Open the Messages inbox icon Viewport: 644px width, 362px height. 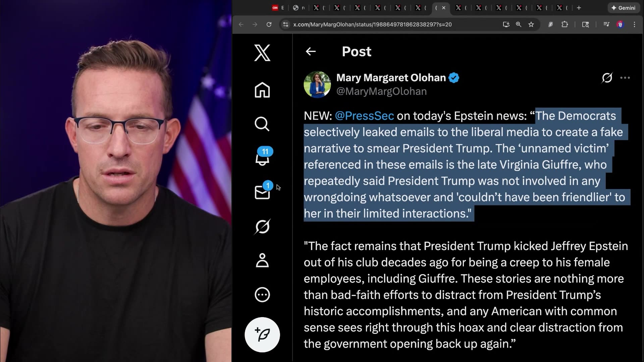pos(262,192)
